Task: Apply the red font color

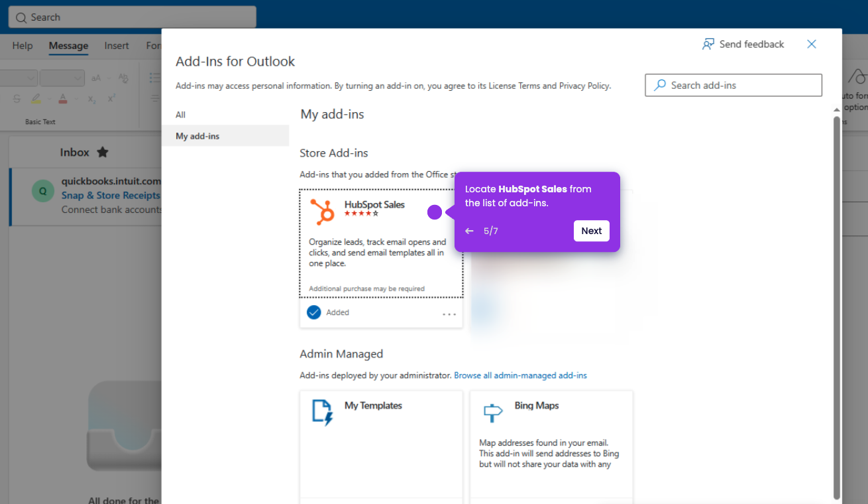Action: (x=63, y=99)
